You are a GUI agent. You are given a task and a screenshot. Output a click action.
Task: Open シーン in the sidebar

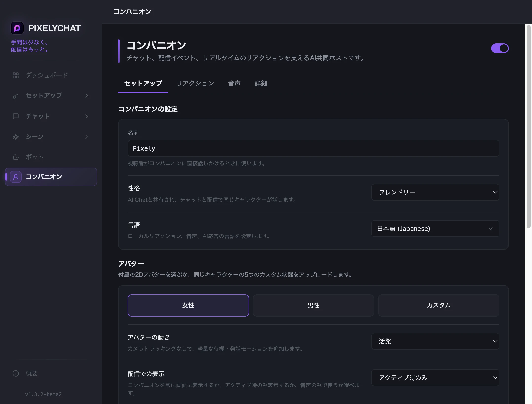coord(51,137)
